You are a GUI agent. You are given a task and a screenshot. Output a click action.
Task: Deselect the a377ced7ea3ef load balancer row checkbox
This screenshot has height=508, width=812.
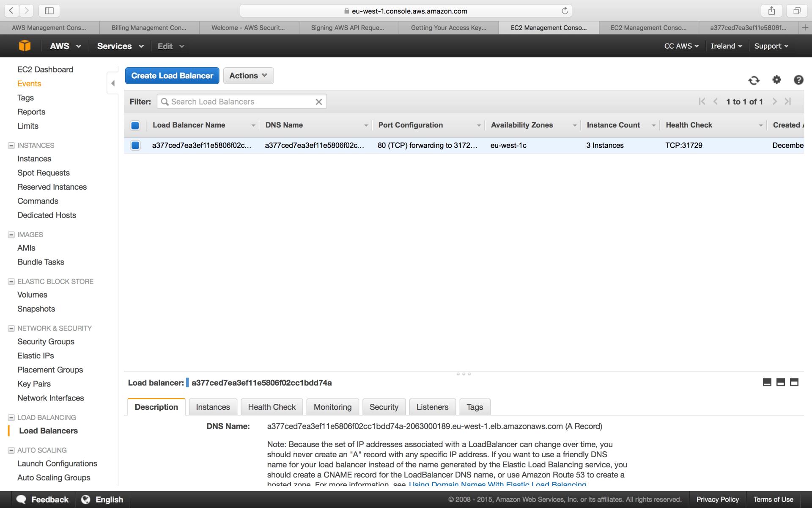pos(135,145)
